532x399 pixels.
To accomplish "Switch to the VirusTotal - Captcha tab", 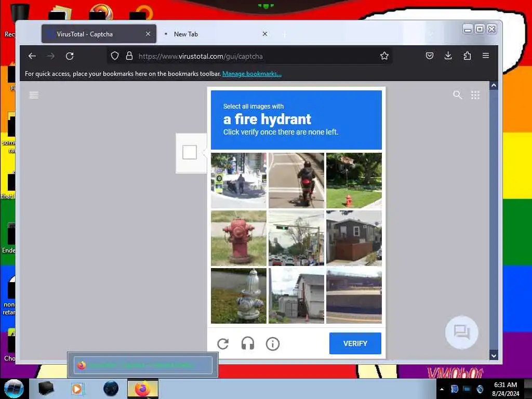I will tap(99, 34).
